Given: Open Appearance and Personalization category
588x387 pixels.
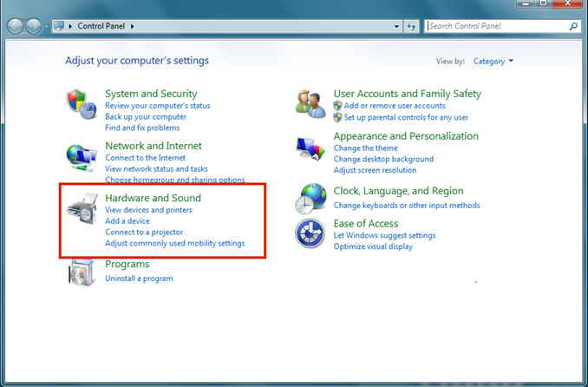Looking at the screenshot, I should tap(406, 136).
